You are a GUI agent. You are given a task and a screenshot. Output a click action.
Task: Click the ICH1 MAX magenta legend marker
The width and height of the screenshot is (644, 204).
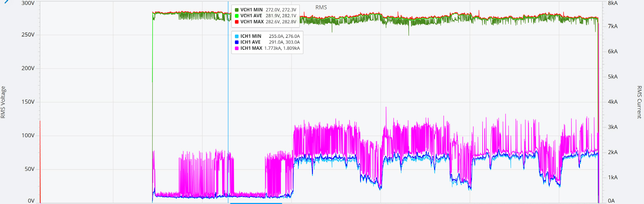point(236,48)
